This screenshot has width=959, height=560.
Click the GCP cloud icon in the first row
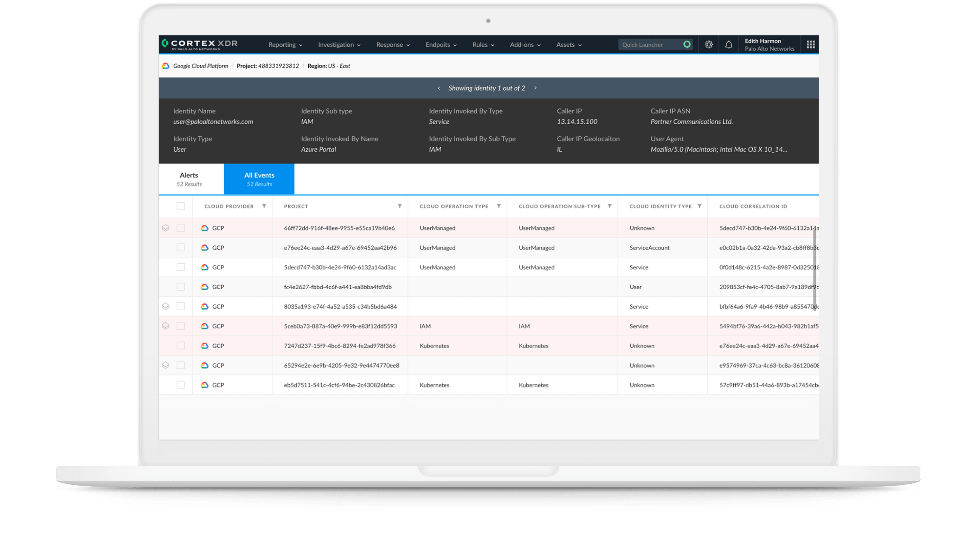pyautogui.click(x=205, y=228)
